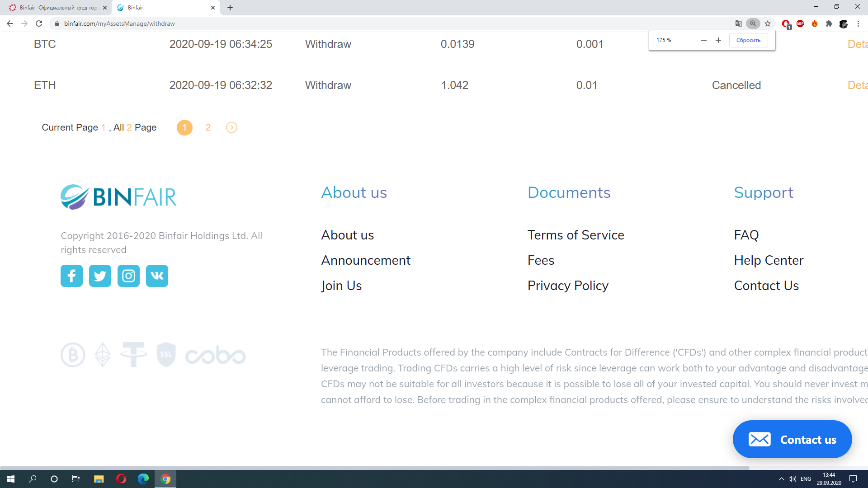
Task: Increase zoom with plus button
Action: 718,40
